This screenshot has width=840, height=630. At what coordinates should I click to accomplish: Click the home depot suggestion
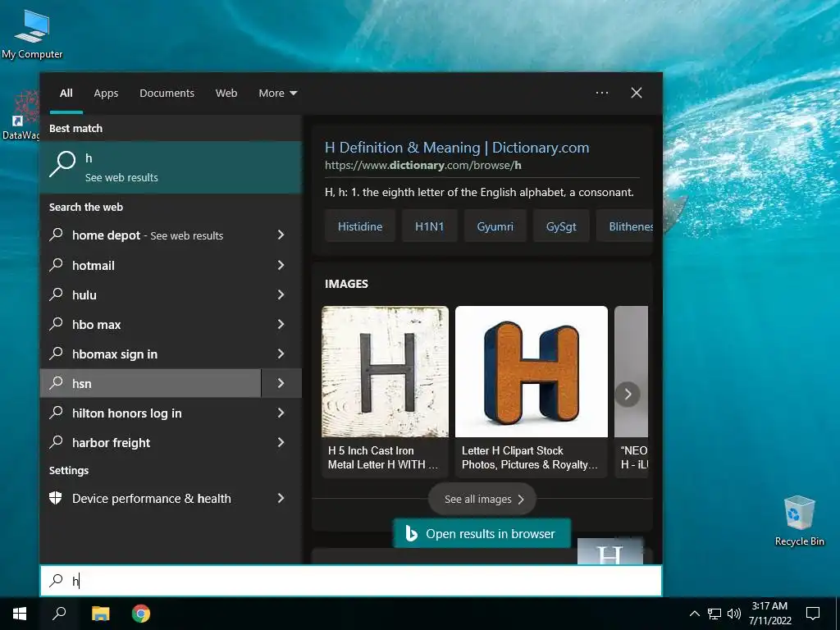pos(151,235)
